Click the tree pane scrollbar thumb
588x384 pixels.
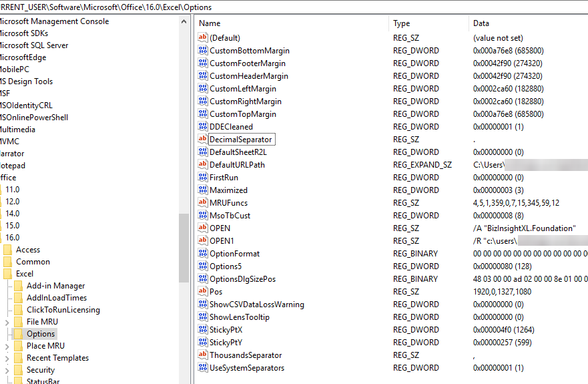(x=184, y=248)
